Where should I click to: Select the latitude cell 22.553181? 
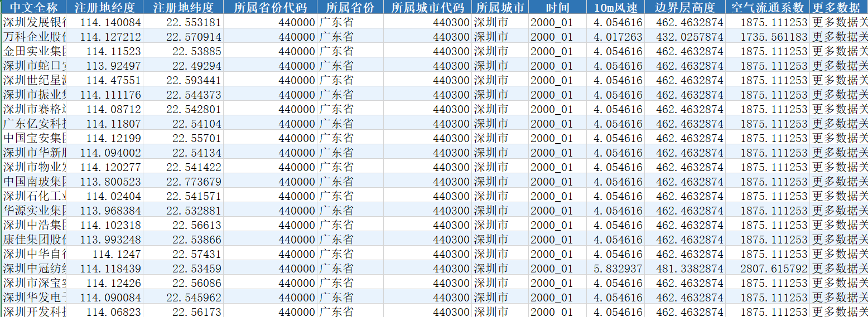tap(183, 23)
